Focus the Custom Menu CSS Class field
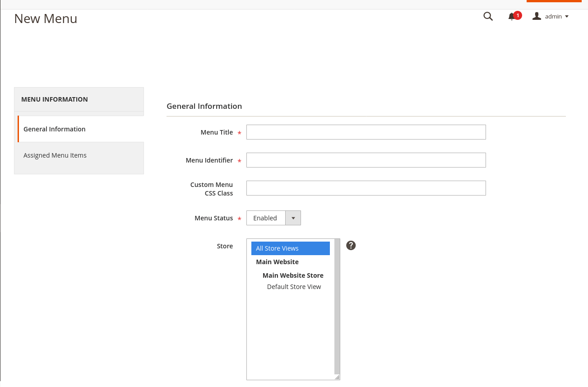The image size is (588, 387). tap(366, 188)
